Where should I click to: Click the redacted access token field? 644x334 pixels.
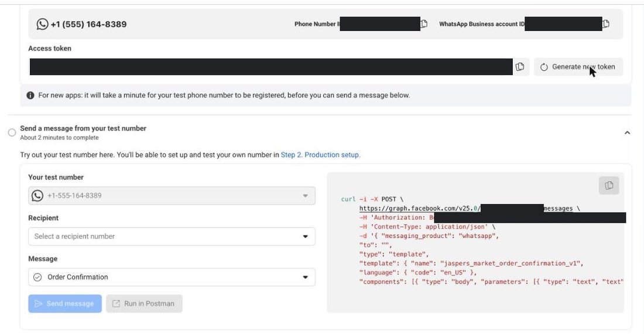pyautogui.click(x=271, y=67)
